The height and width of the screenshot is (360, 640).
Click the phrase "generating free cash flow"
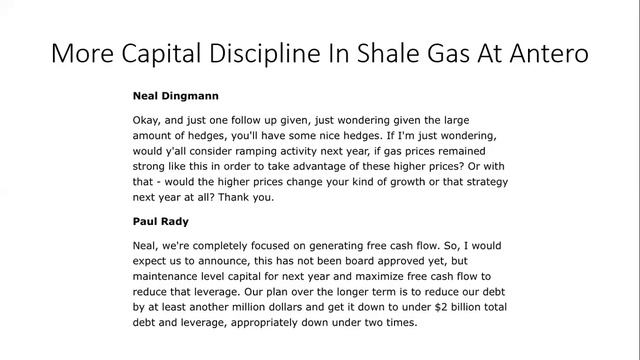click(x=374, y=246)
